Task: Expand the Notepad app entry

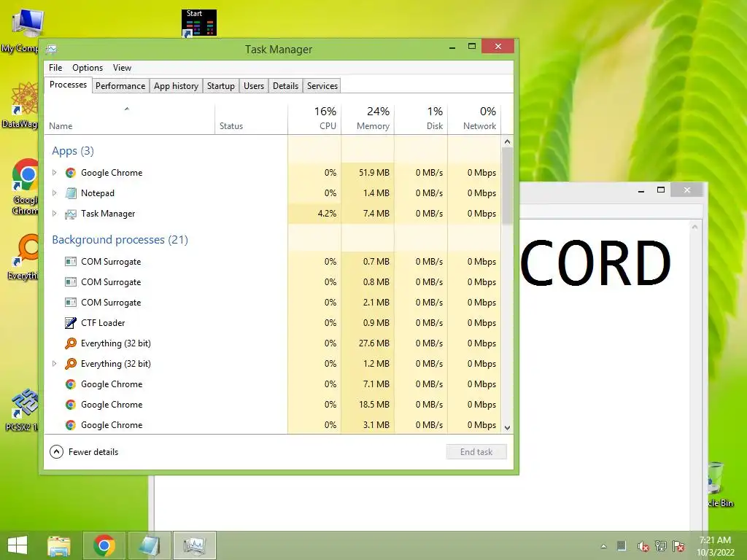Action: tap(54, 193)
